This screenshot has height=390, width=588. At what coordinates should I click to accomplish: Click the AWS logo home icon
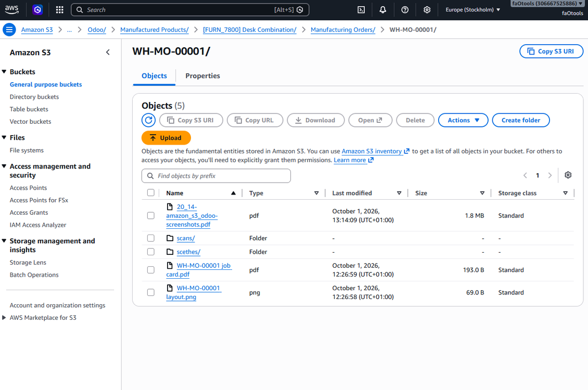pyautogui.click(x=11, y=10)
